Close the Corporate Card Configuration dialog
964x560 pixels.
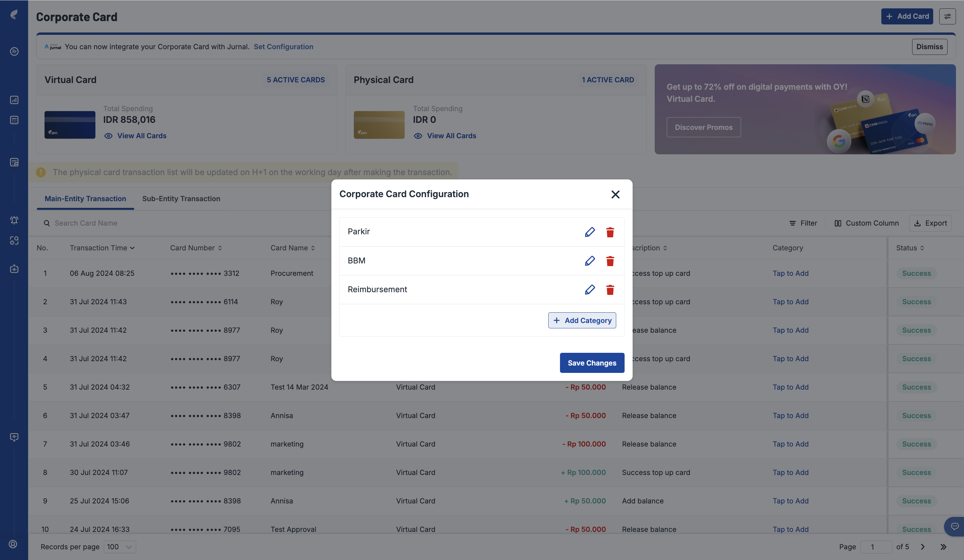pos(615,194)
